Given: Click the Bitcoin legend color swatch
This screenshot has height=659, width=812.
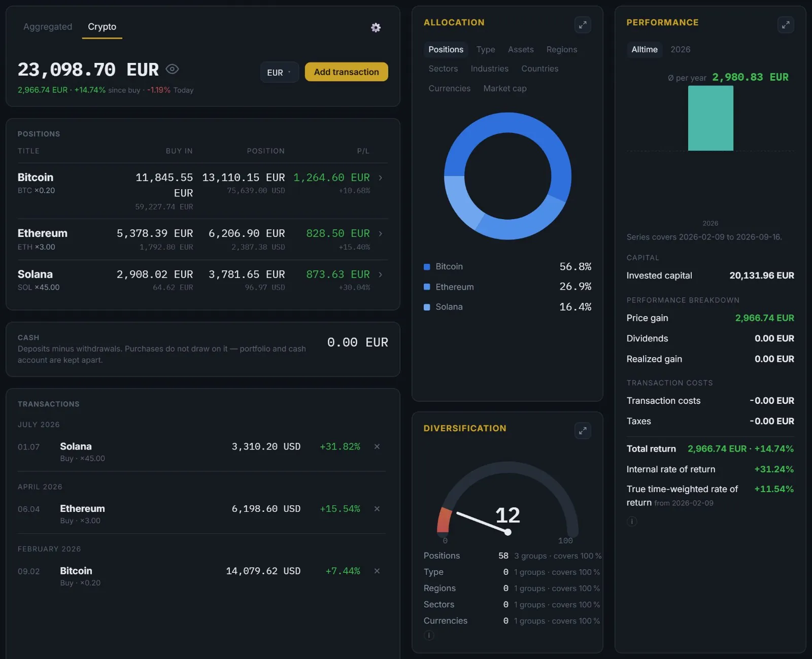Looking at the screenshot, I should [x=427, y=267].
